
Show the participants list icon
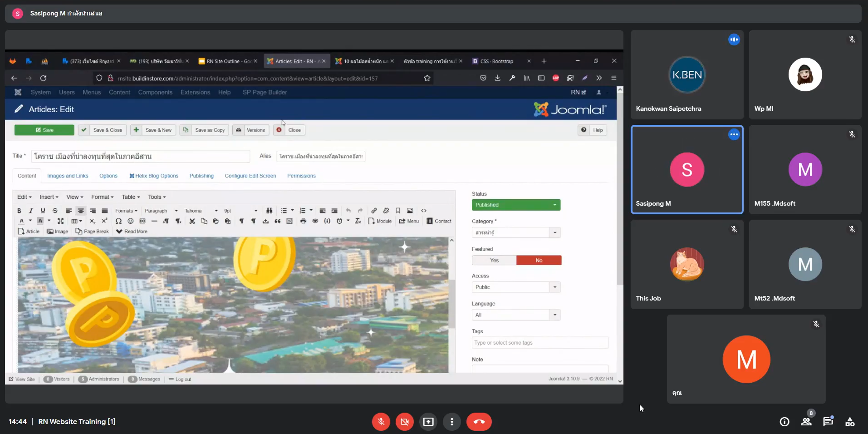point(806,421)
